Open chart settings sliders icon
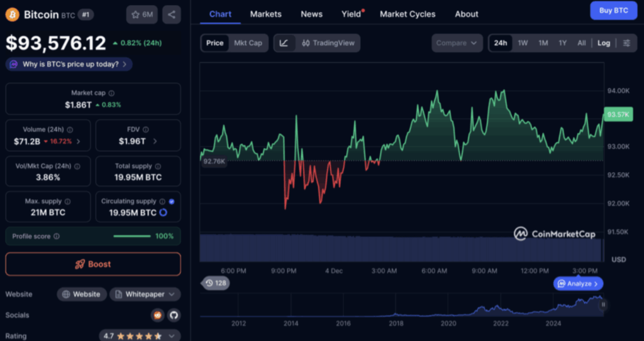This screenshot has height=341, width=644. pos(626,43)
